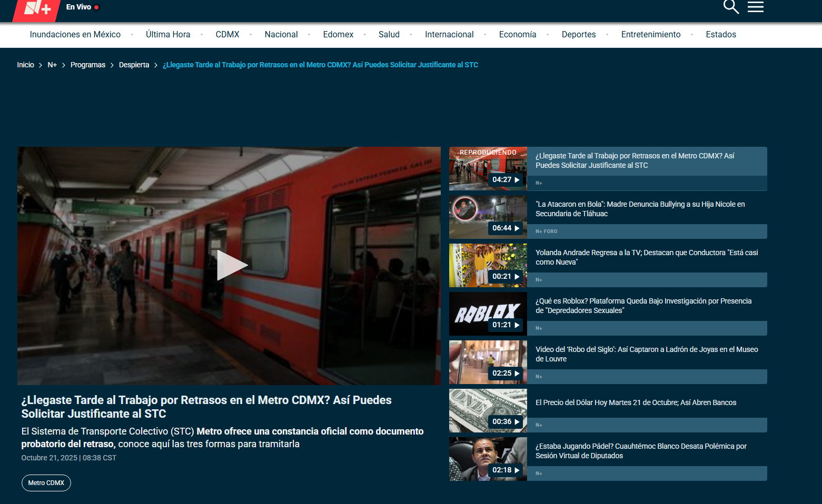Screen dimensions: 822x504
Task: Click the title 'La Atacaron en Bola' story
Action: (x=640, y=209)
